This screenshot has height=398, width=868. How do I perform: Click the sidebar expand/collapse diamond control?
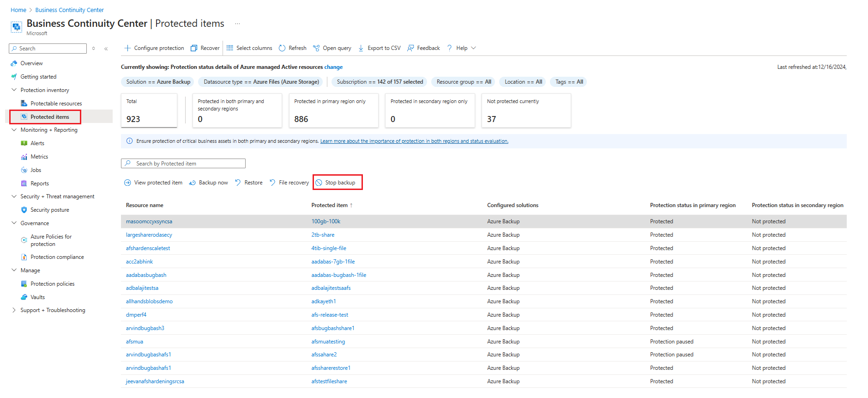(x=93, y=49)
